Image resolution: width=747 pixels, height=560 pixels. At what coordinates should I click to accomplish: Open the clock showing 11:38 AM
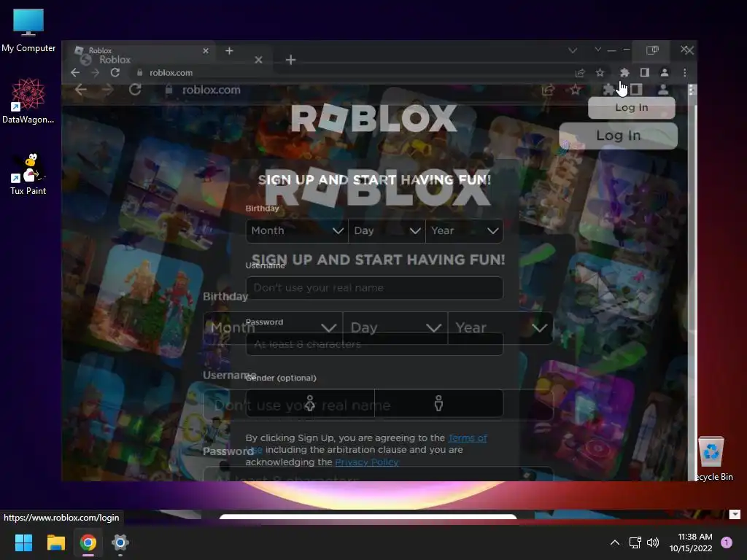[x=691, y=542]
